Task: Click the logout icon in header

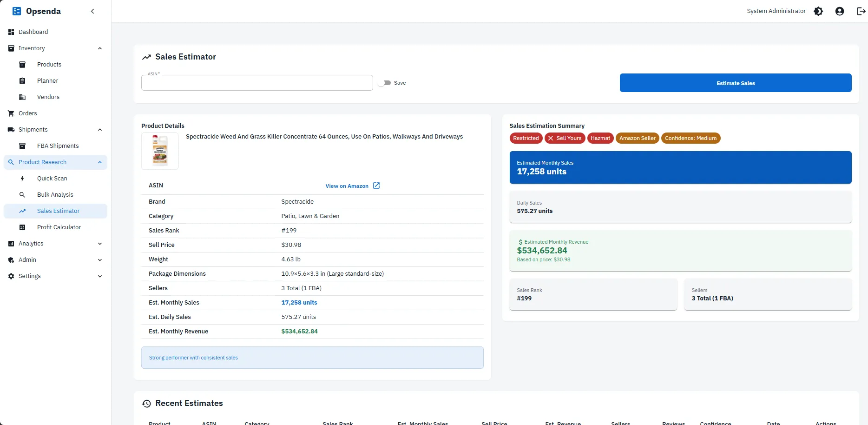Action: point(861,11)
